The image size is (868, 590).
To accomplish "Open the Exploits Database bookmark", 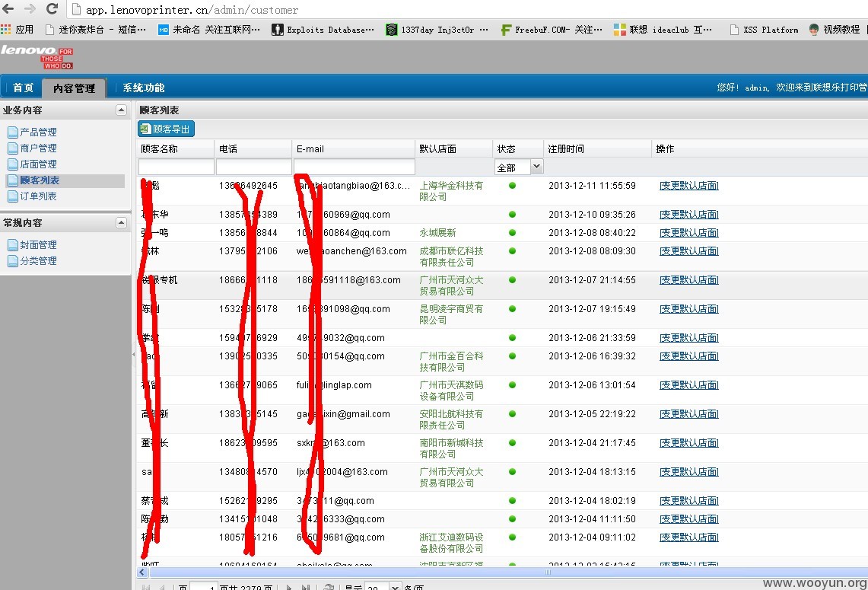I will [x=323, y=30].
